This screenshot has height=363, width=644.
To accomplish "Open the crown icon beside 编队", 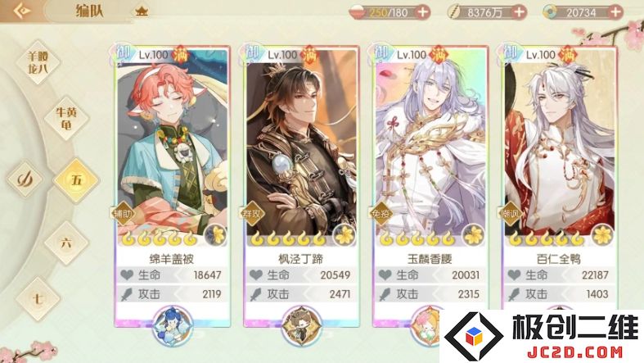I will point(142,11).
